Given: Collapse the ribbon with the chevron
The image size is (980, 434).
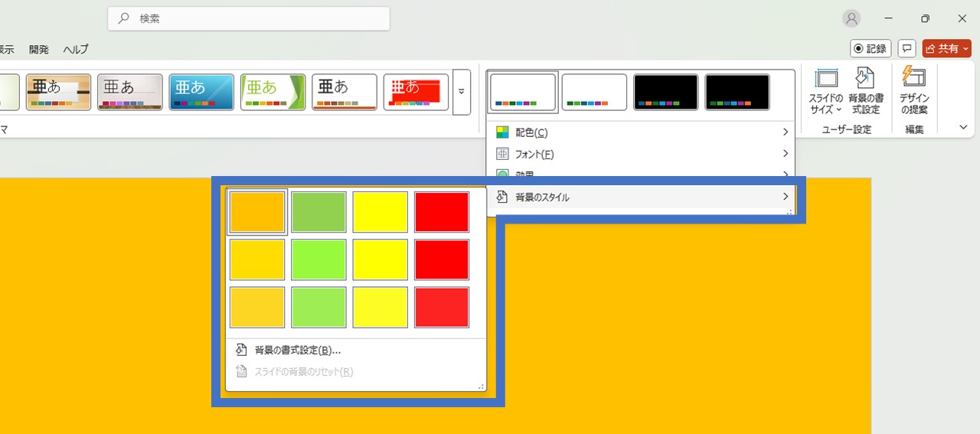Looking at the screenshot, I should (963, 128).
